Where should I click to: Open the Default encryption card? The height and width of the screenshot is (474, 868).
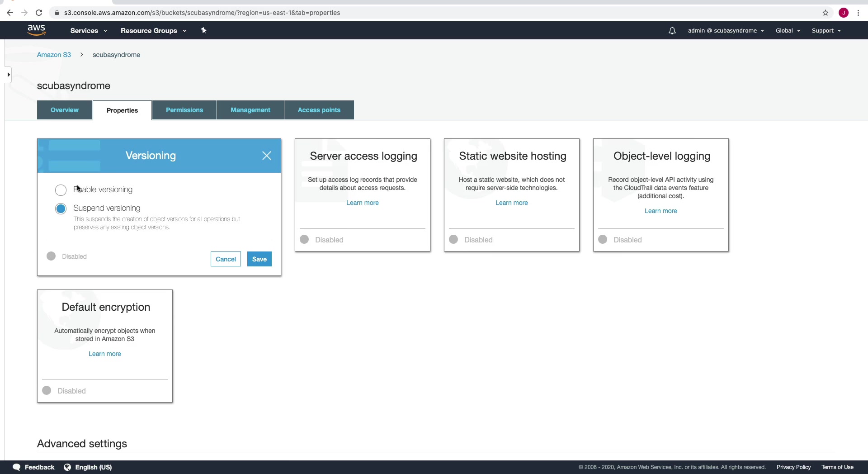(105, 346)
